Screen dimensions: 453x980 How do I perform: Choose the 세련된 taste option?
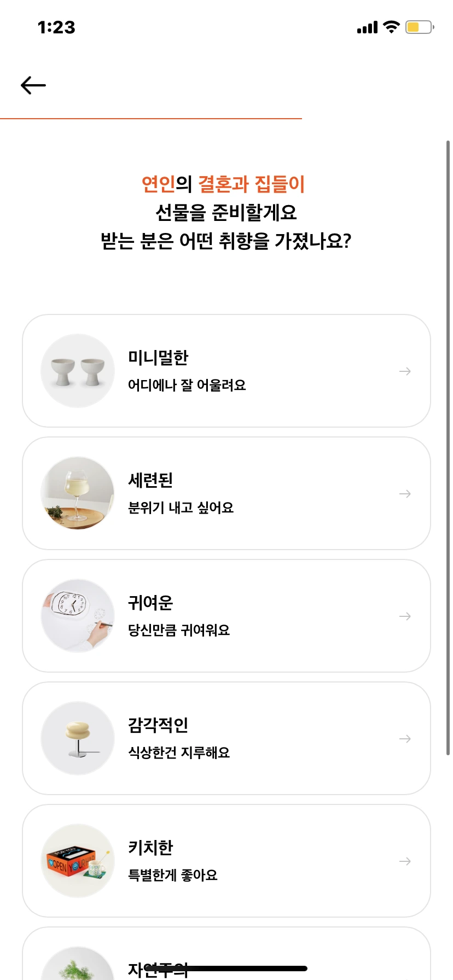pos(226,493)
